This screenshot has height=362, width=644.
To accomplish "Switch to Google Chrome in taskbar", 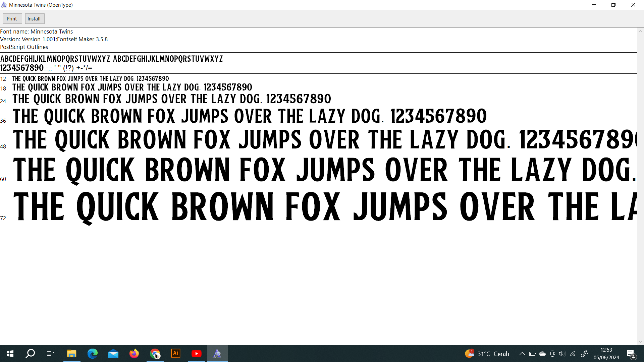I will coord(155,354).
